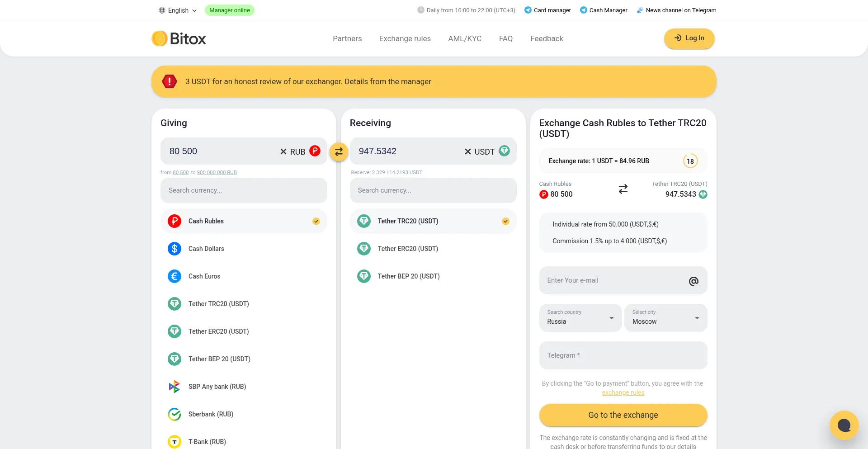The image size is (868, 449).
Task: Open the English language dropdown
Action: [178, 10]
